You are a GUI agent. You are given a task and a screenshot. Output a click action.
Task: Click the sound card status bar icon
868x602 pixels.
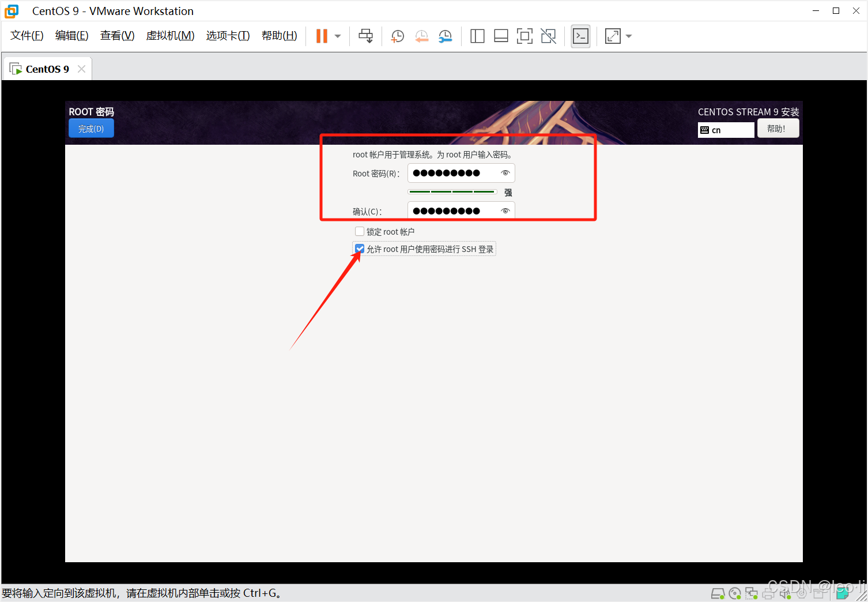click(785, 593)
